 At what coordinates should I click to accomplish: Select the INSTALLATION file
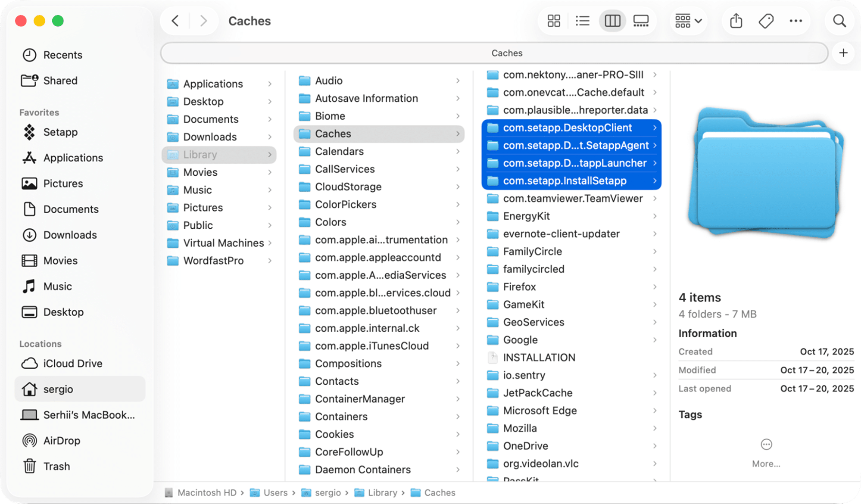[571, 357]
